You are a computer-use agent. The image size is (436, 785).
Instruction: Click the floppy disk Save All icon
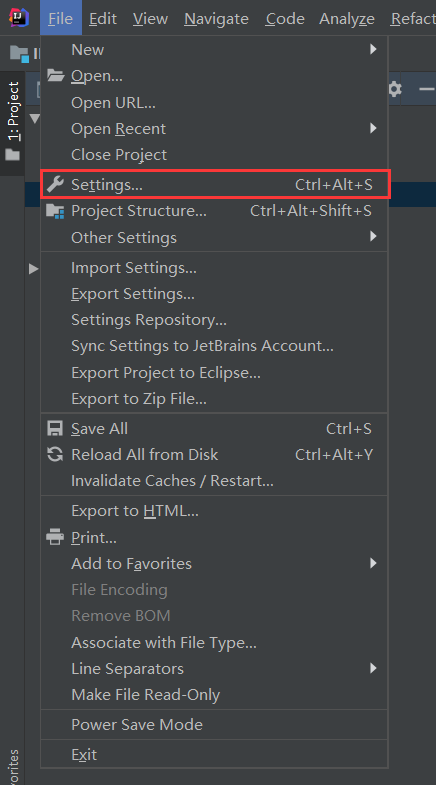(x=55, y=429)
